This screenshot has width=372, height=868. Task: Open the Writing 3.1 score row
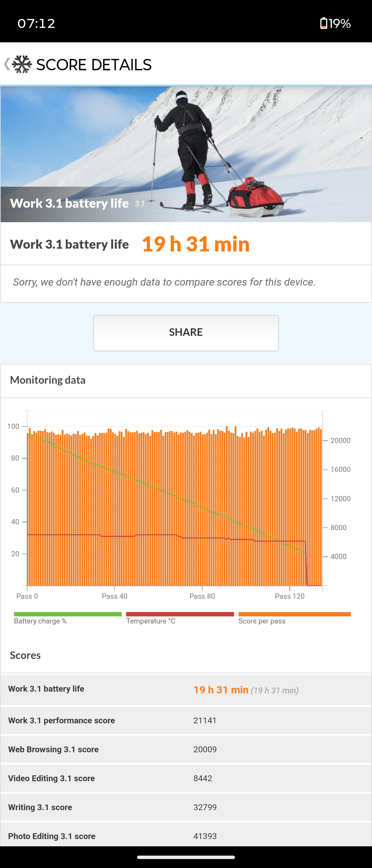pyautogui.click(x=186, y=807)
